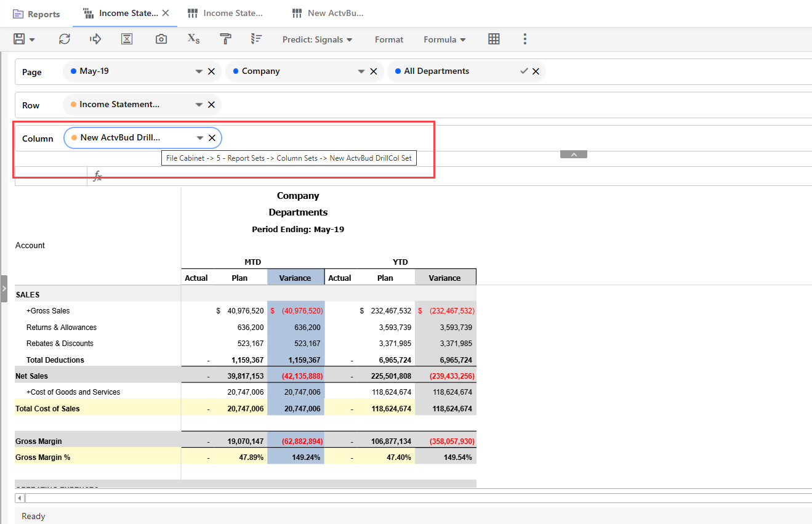Remove the Company page chip
812x524 pixels.
coord(374,71)
